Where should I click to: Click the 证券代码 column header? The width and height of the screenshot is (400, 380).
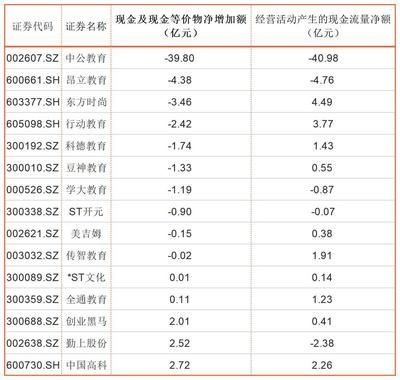coord(33,26)
